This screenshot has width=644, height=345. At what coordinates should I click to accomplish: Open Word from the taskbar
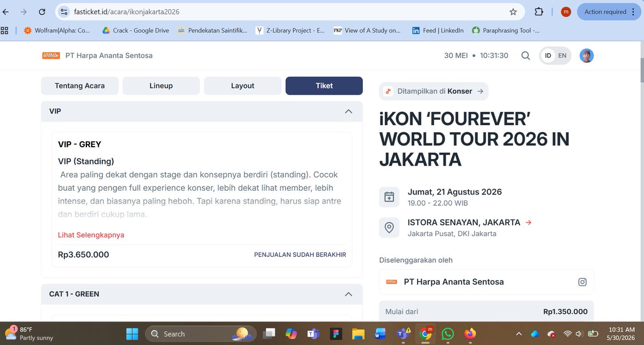(x=380, y=334)
